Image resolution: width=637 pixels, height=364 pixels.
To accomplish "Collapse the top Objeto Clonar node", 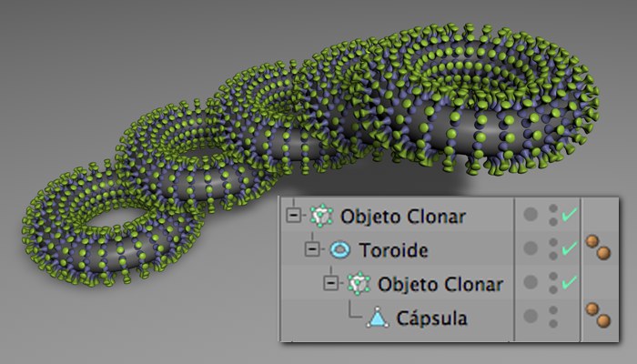I will click(293, 216).
